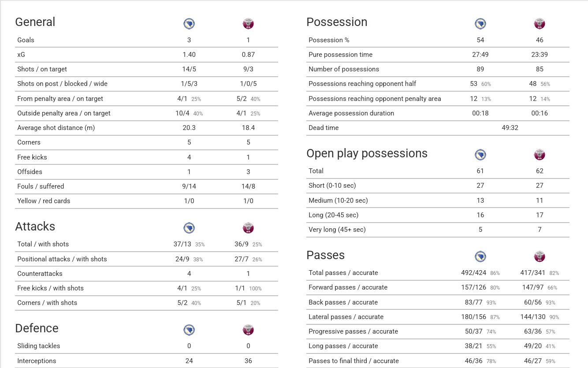Click Qatar crest icon in Possession header
This screenshot has height=368, width=588.
[x=540, y=23]
